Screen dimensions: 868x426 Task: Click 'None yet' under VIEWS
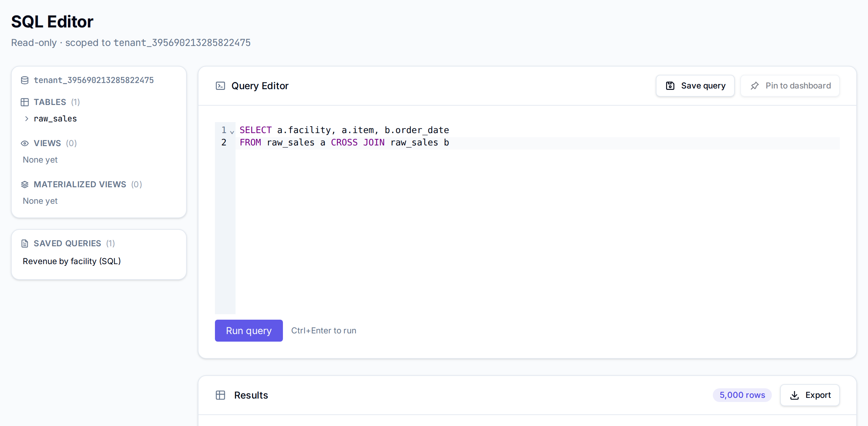pyautogui.click(x=40, y=160)
